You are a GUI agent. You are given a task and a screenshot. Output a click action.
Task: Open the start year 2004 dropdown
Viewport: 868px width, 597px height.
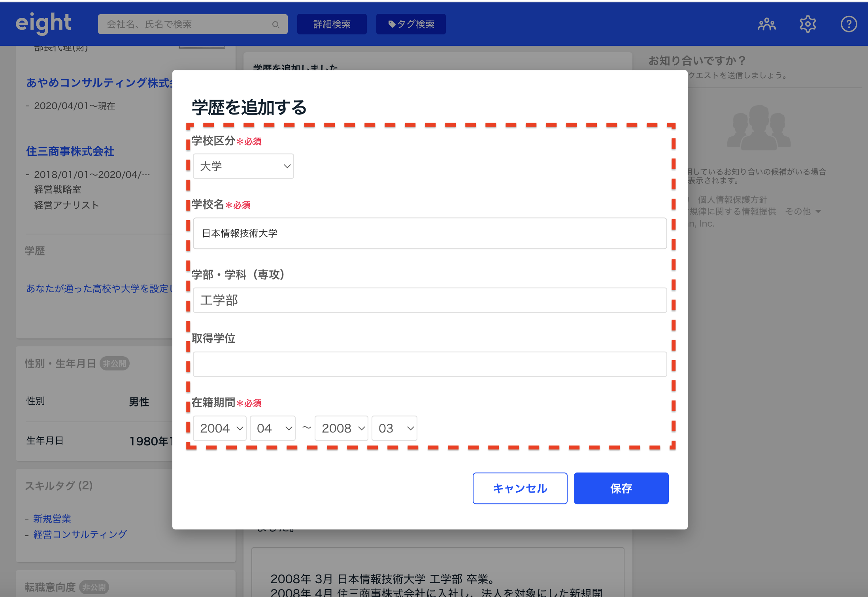220,428
